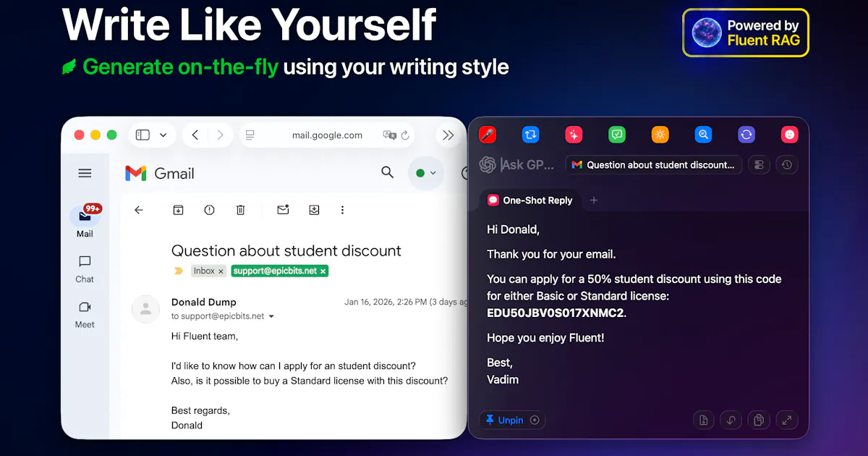Open the Safari reader page icon
This screenshot has width=868, height=456.
pyautogui.click(x=250, y=135)
